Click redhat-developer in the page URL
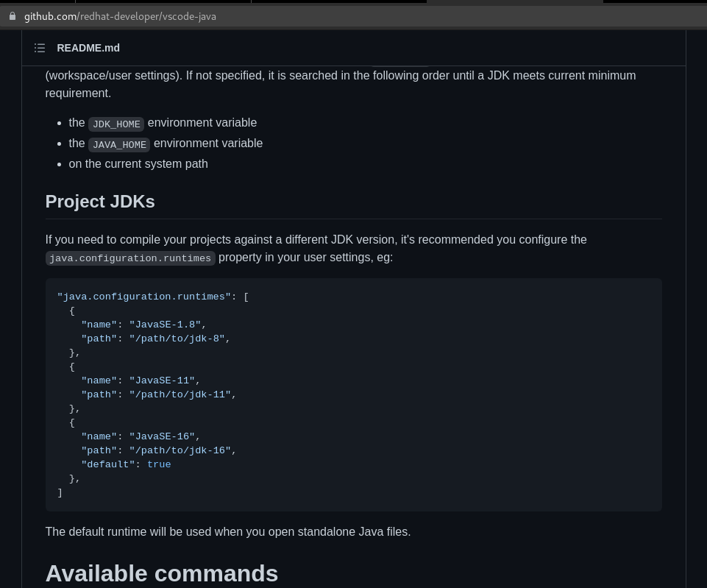This screenshot has height=588, width=707. 118,16
